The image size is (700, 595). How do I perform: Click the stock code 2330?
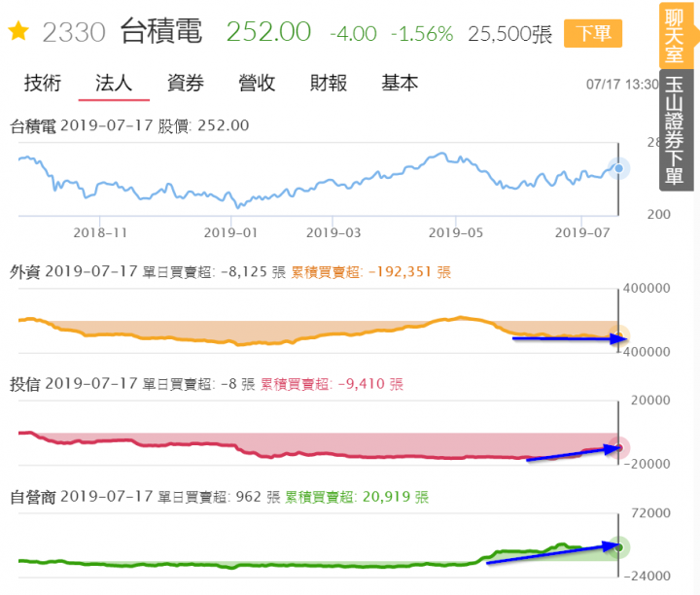74,33
